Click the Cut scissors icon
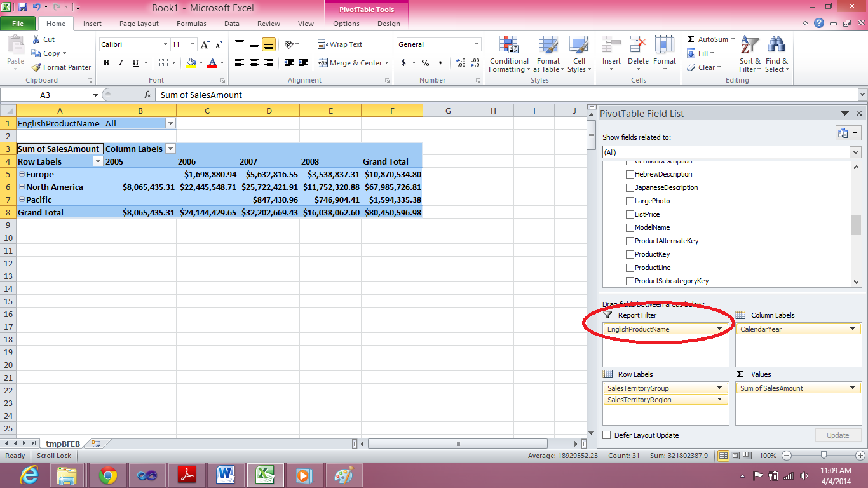868x488 pixels. [x=36, y=39]
